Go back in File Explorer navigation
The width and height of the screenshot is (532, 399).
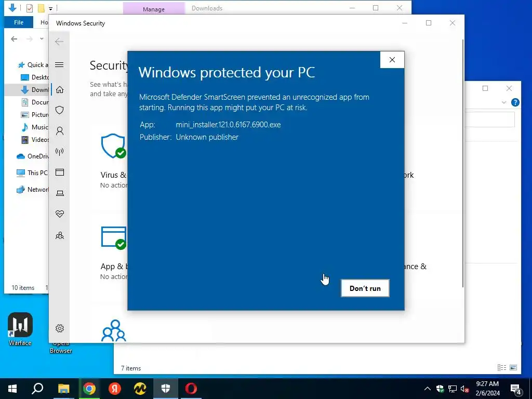[x=14, y=39]
